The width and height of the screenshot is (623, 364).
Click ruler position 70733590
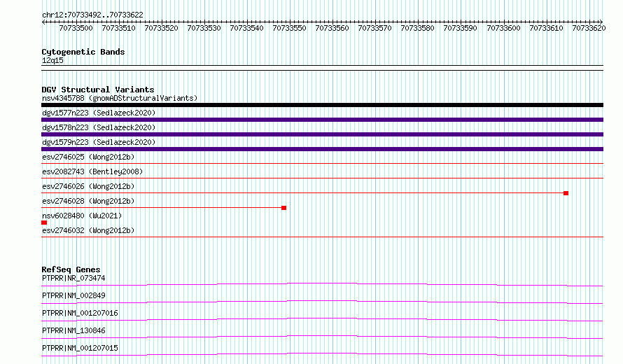[x=460, y=28]
